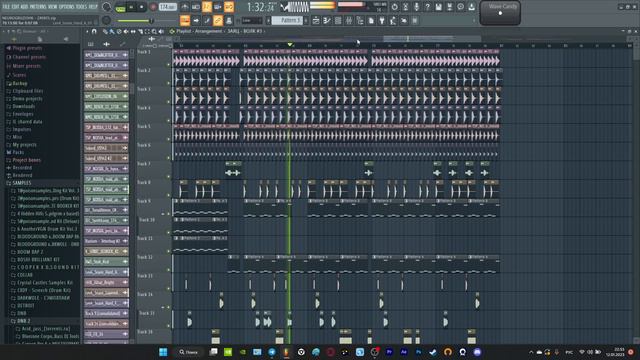Viewport: 640px width, 360px height.
Task: Mute Track 5 with its green dot
Action: pyautogui.click(x=169, y=139)
